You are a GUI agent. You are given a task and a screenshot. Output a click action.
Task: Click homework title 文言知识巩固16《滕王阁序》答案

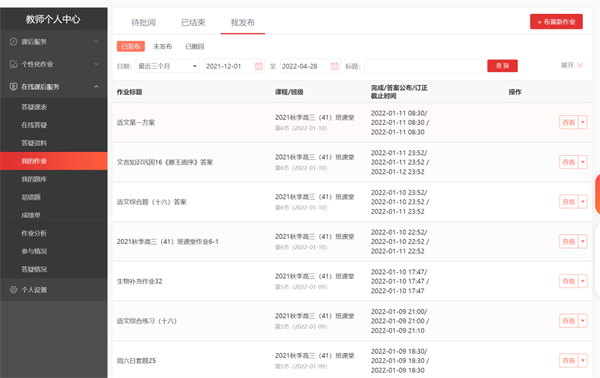click(x=165, y=162)
